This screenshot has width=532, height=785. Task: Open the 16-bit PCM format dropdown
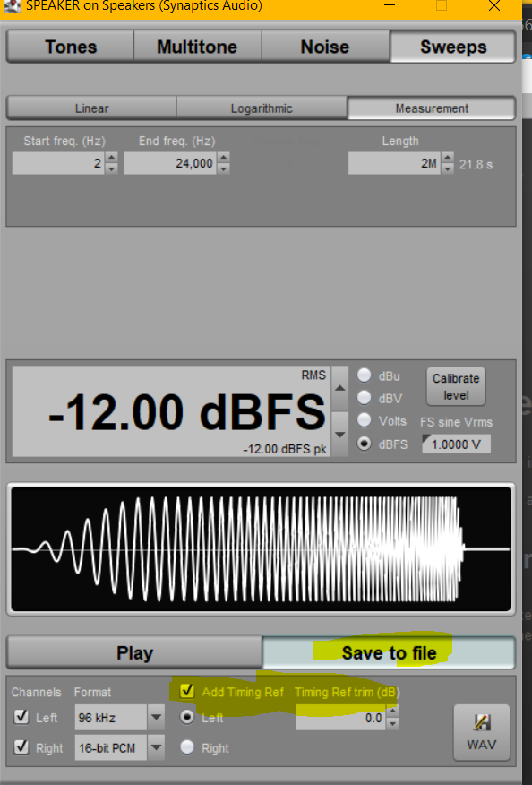(x=156, y=747)
